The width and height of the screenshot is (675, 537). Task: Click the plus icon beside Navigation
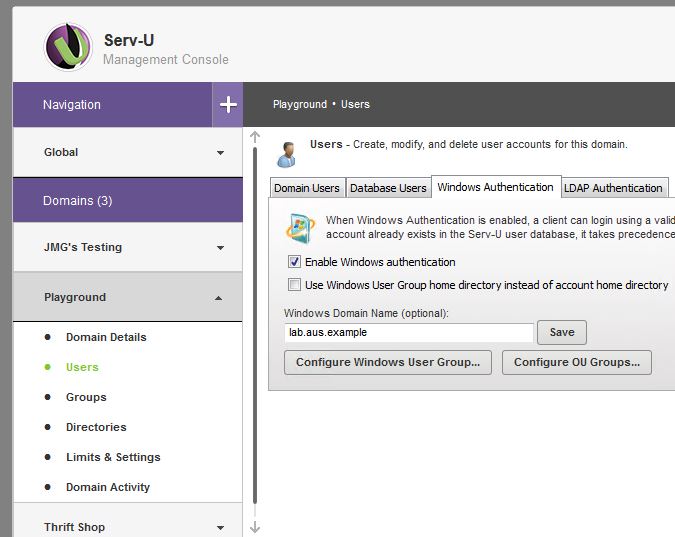point(228,105)
